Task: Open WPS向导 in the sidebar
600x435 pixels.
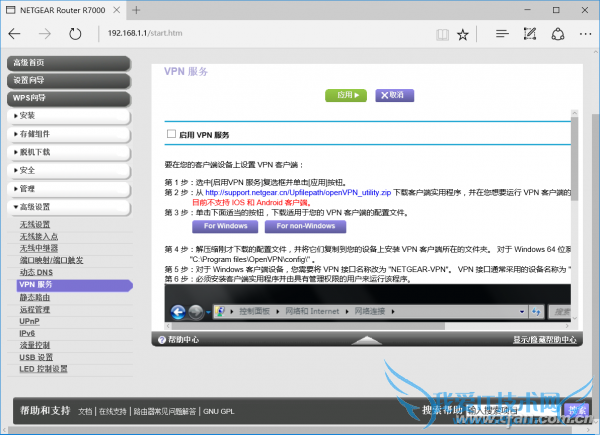Action: (69, 98)
